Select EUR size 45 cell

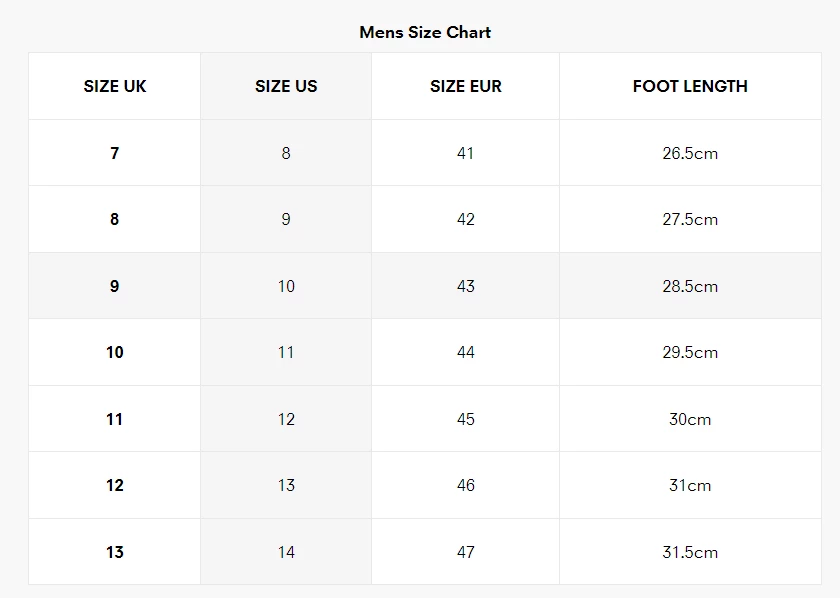(x=465, y=419)
